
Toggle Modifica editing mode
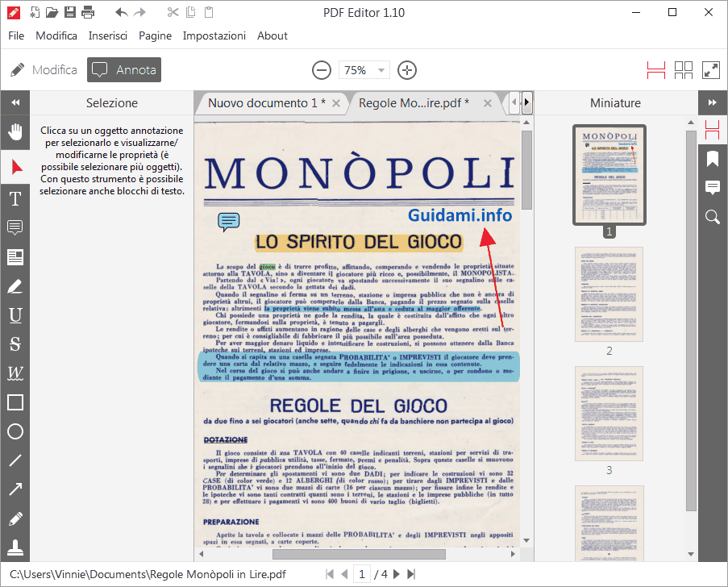(44, 69)
